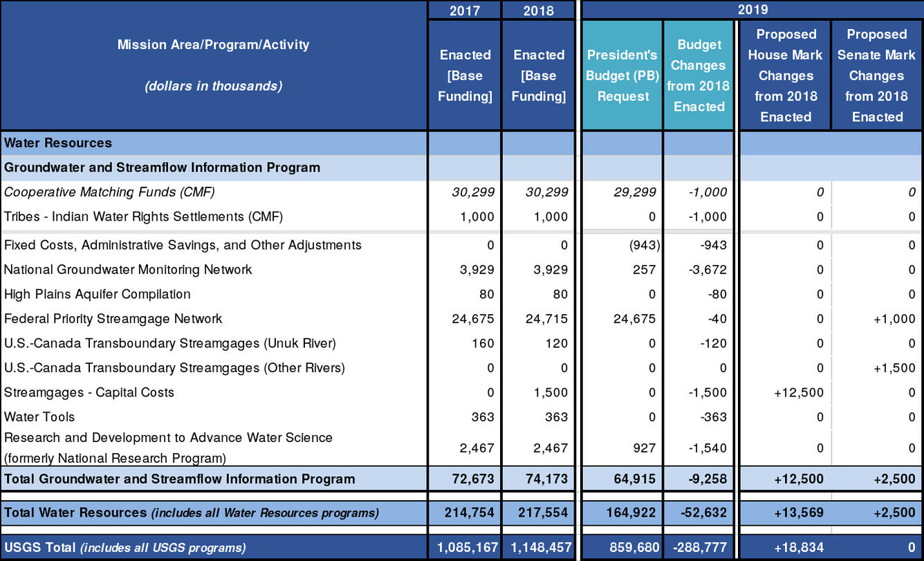Select National Groundwater Monitoring Network label
Screen dimensions: 924x561
(128, 269)
